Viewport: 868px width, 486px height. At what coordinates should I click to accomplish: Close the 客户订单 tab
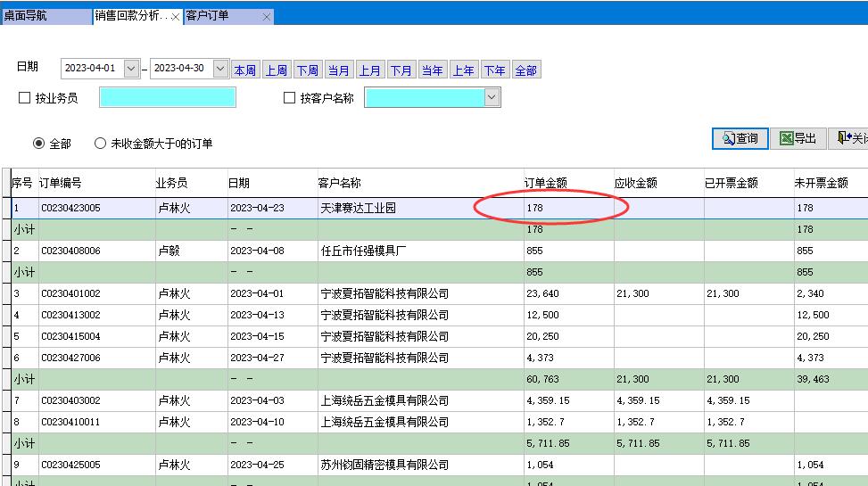click(267, 17)
